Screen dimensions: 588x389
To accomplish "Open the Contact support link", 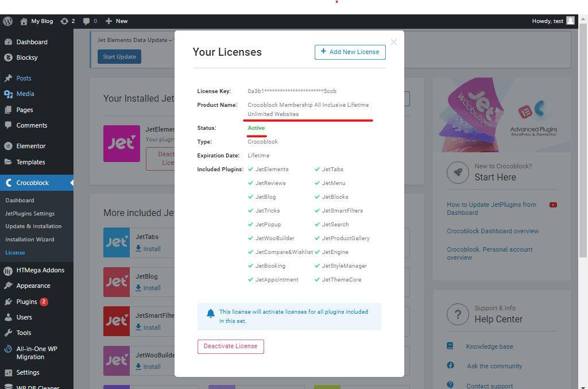I will coord(489,386).
